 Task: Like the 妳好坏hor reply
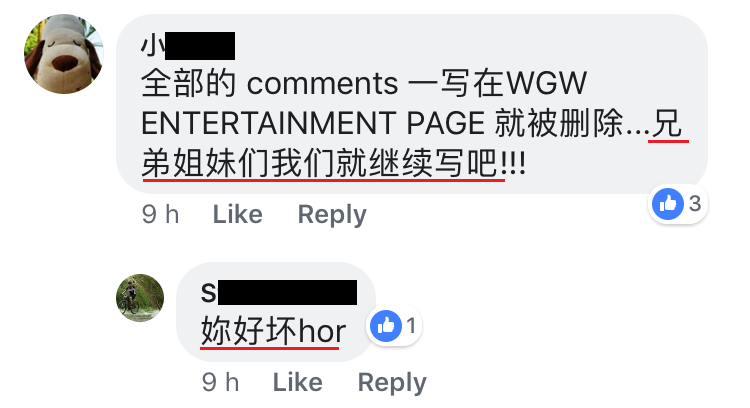[298, 382]
